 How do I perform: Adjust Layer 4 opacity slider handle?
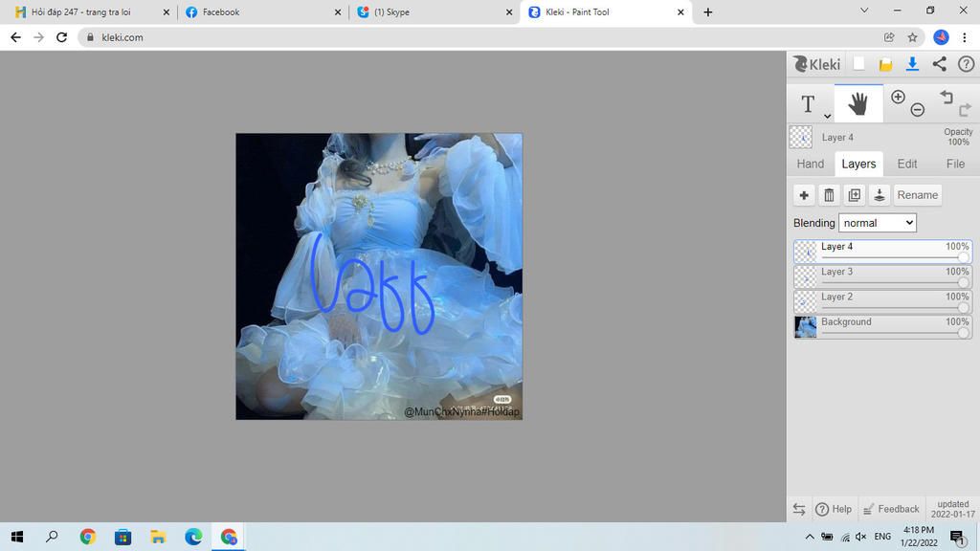click(963, 257)
